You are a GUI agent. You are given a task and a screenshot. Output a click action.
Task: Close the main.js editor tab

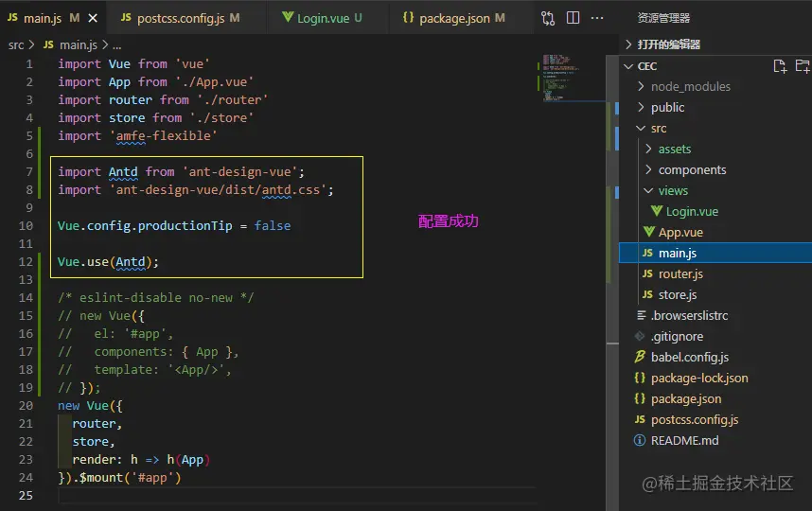click(93, 18)
